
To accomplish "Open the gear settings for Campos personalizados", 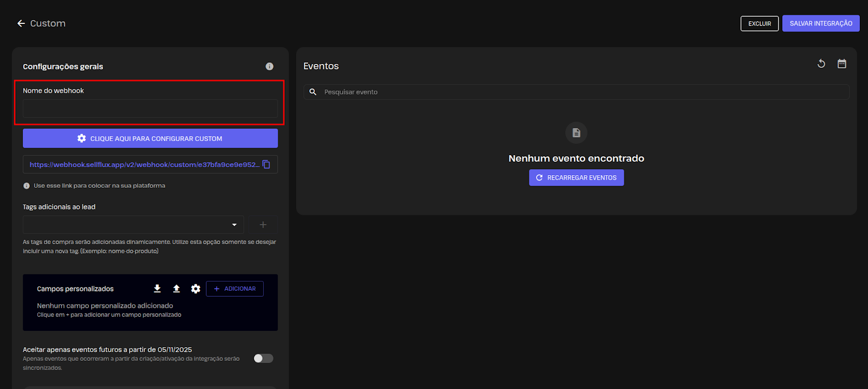I will coord(196,289).
